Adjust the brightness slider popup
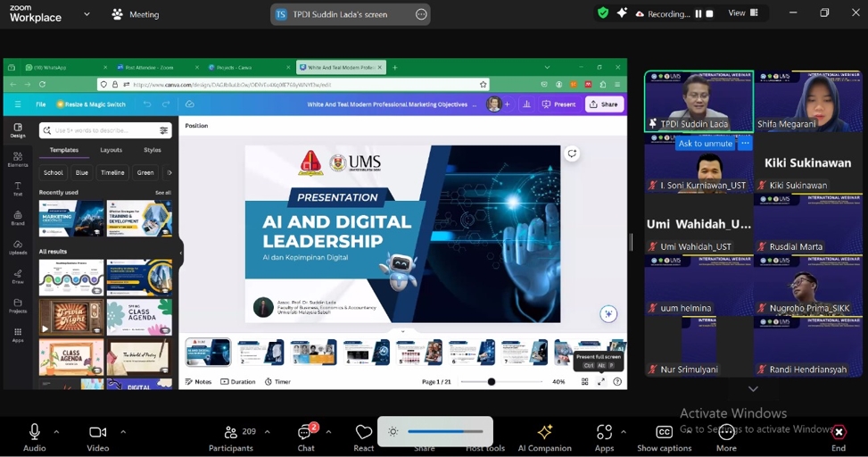This screenshot has height=457, width=868. point(445,431)
